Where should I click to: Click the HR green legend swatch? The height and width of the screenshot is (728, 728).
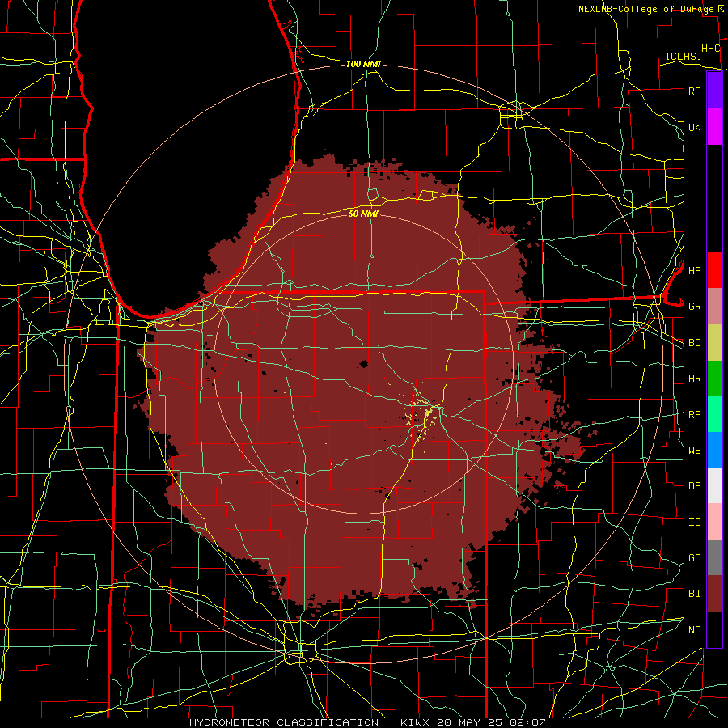point(714,379)
